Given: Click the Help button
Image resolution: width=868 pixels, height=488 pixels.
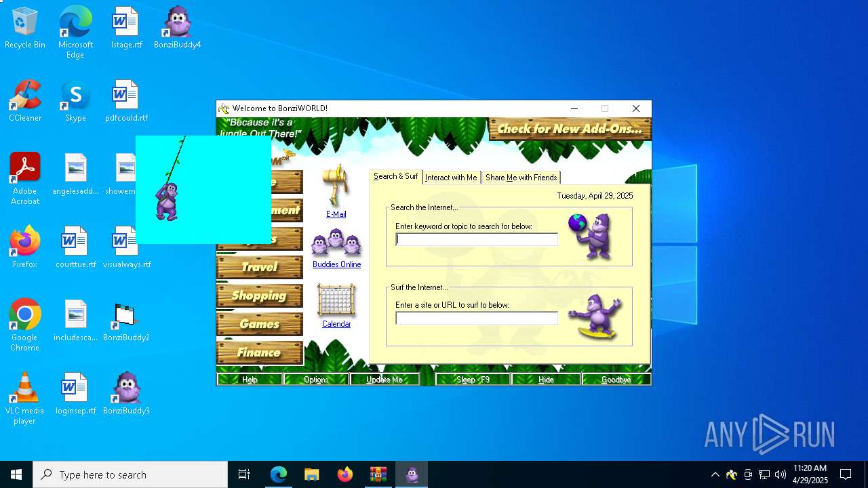Looking at the screenshot, I should coord(250,380).
